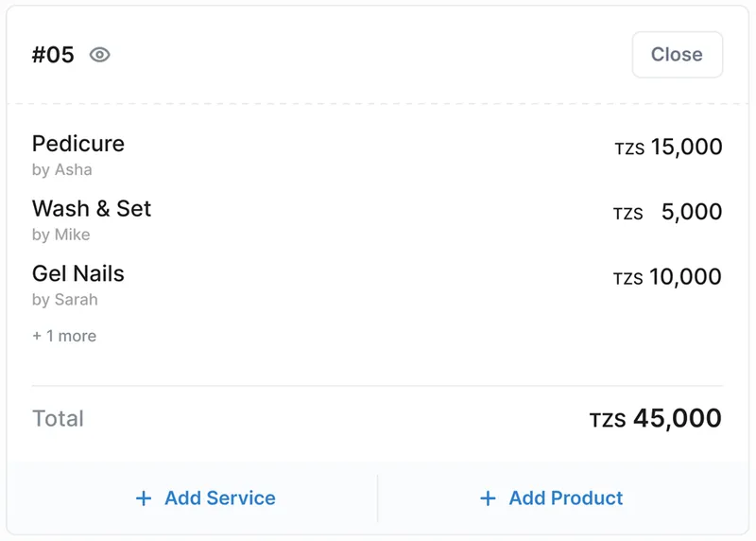
Task: Click the ticket number #05 heading
Action: [x=53, y=55]
